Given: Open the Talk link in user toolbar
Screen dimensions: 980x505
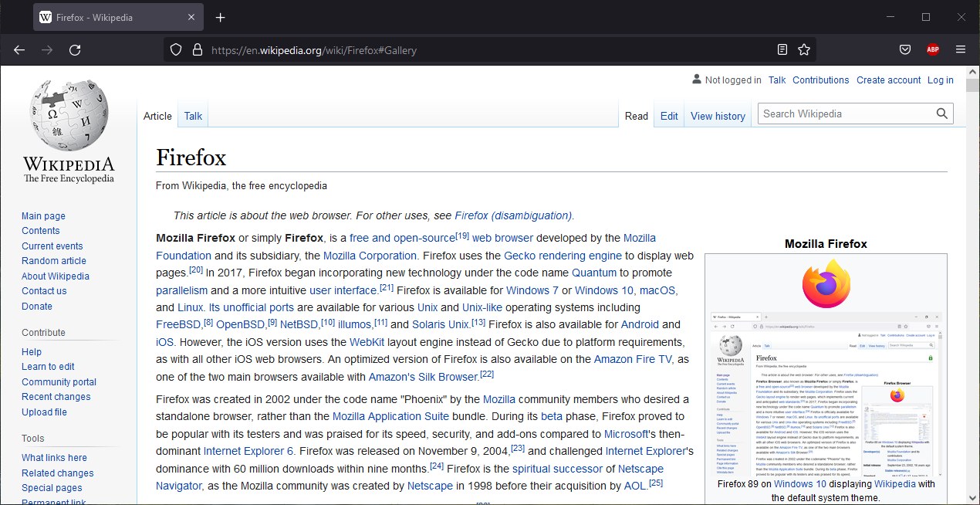Looking at the screenshot, I should point(777,80).
